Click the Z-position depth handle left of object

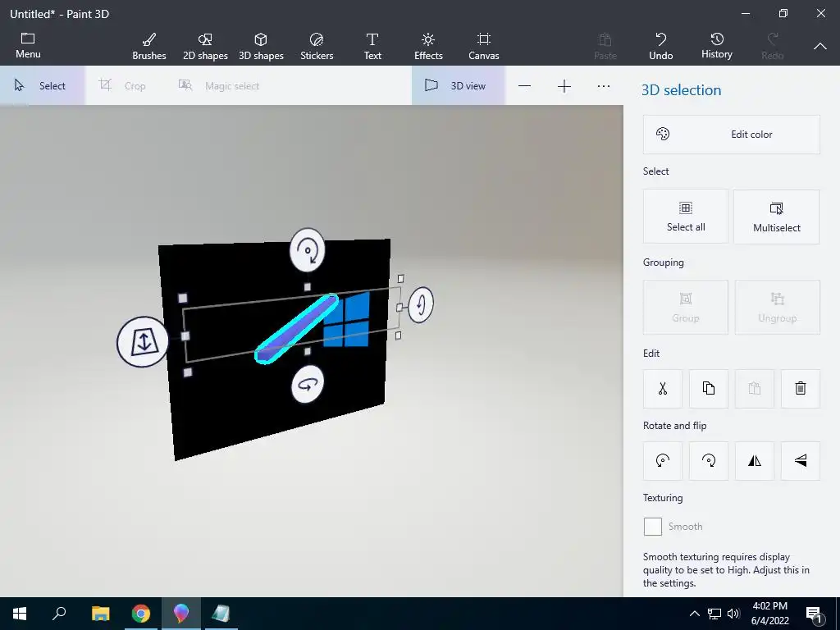pyautogui.click(x=143, y=342)
